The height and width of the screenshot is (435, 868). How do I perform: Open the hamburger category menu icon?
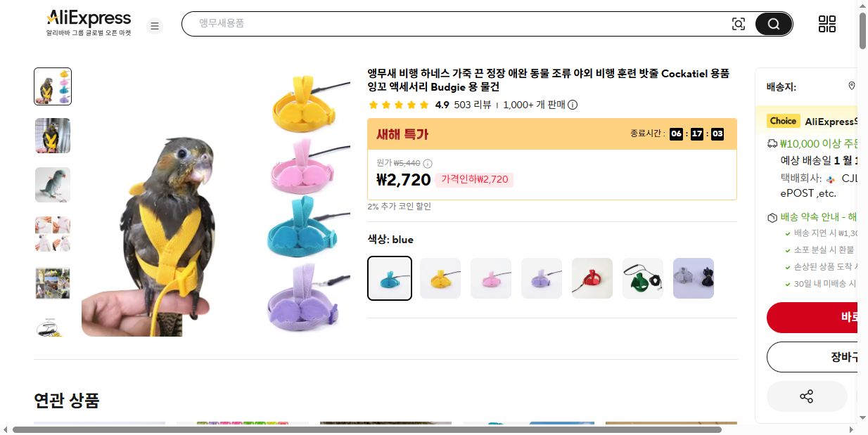tap(155, 26)
